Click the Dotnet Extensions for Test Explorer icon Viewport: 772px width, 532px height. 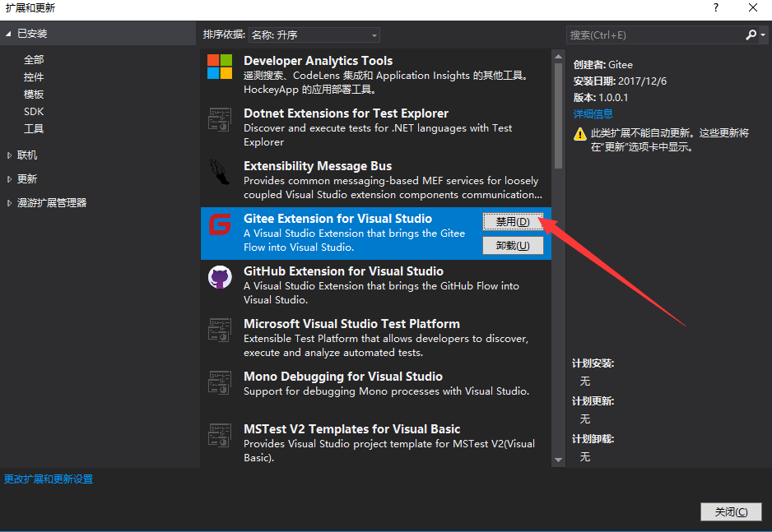pyautogui.click(x=220, y=119)
